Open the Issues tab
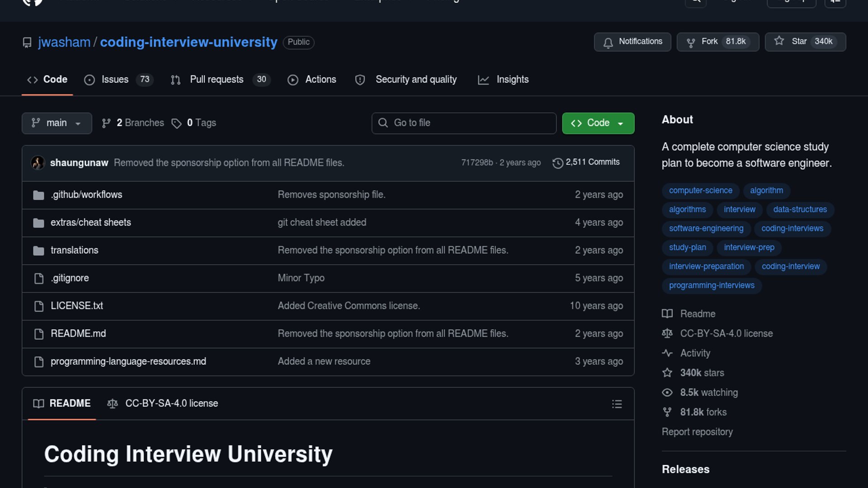 pyautogui.click(x=115, y=80)
